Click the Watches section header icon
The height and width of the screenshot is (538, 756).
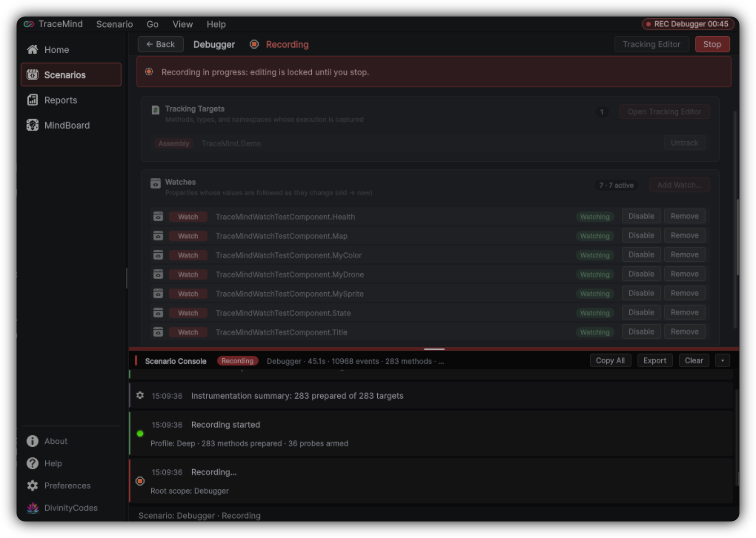(155, 183)
